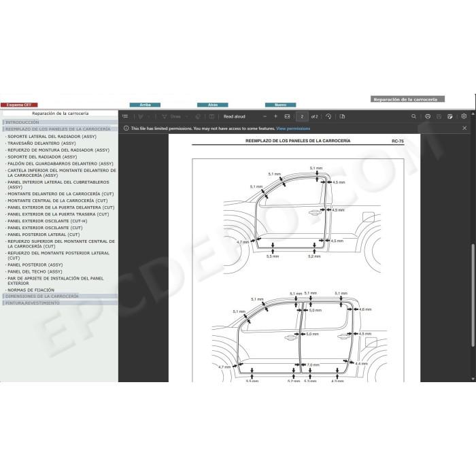Click the Arriba button
The image size is (476, 476).
pos(145,105)
